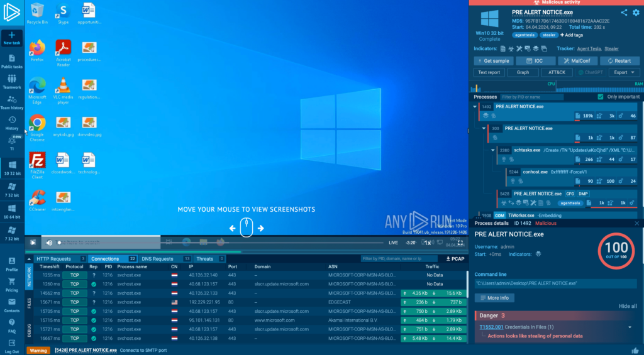
Task: Open the HTTP Requests tab
Action: [x=53, y=258]
